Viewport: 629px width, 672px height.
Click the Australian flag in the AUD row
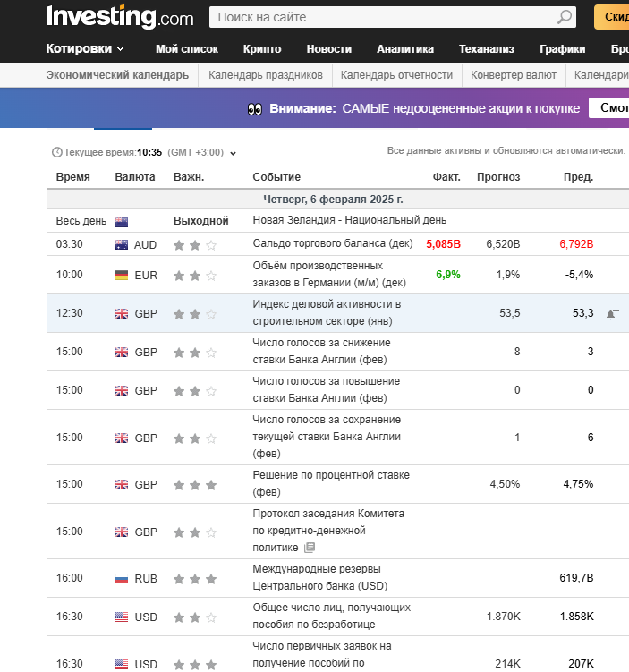(x=122, y=244)
